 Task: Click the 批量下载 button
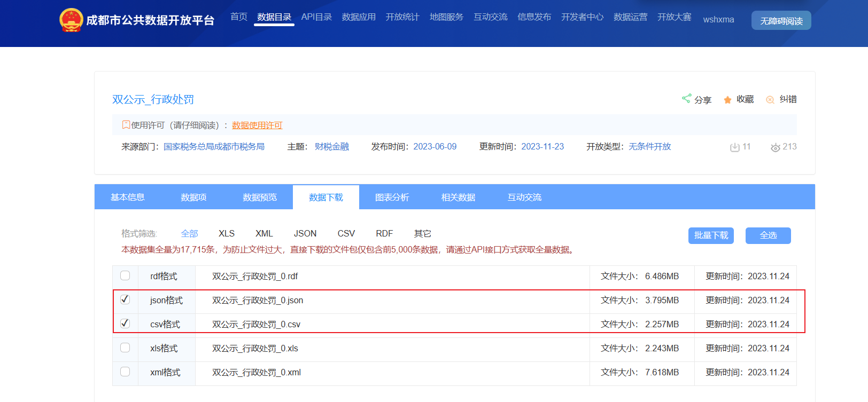tap(711, 235)
